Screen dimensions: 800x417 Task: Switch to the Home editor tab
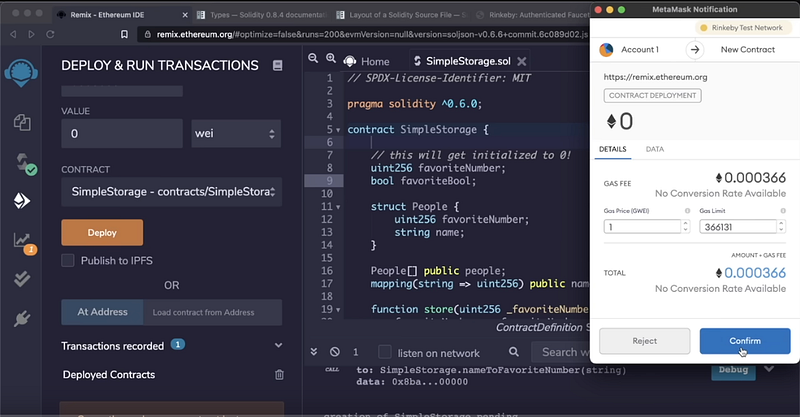pos(366,61)
